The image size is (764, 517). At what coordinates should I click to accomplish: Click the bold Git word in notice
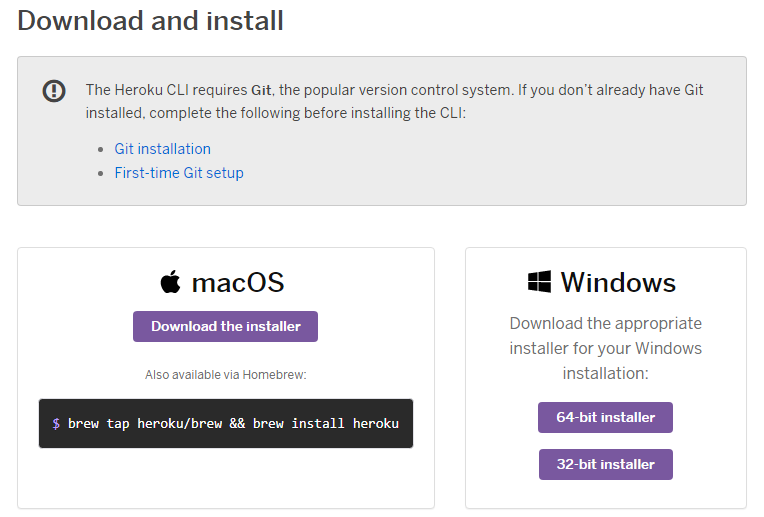261,90
